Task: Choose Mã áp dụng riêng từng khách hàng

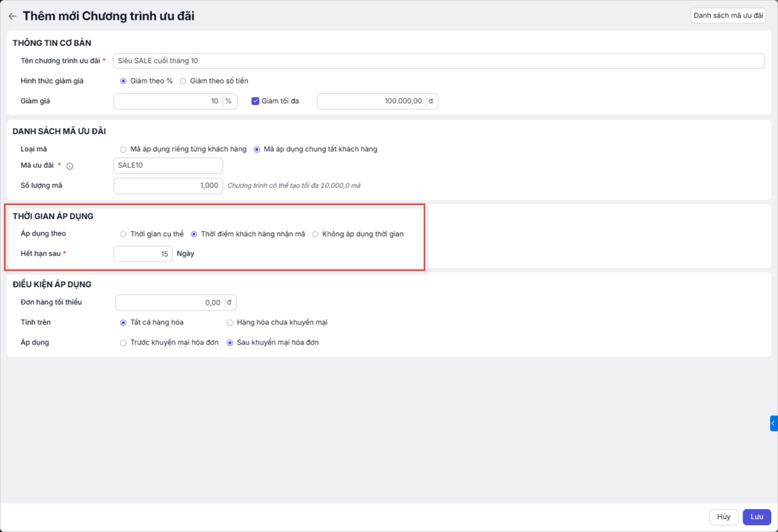Action: coord(123,149)
